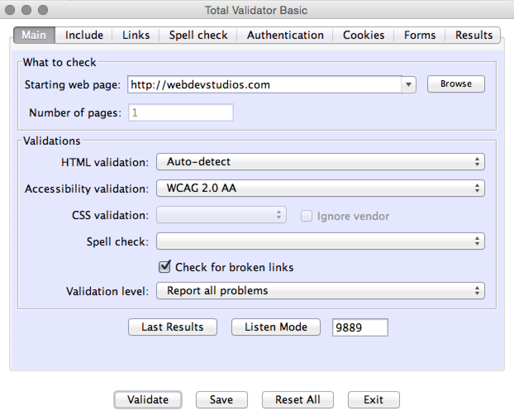Switch to the Main tab
Viewport: 514px width, 420px height.
34,35
